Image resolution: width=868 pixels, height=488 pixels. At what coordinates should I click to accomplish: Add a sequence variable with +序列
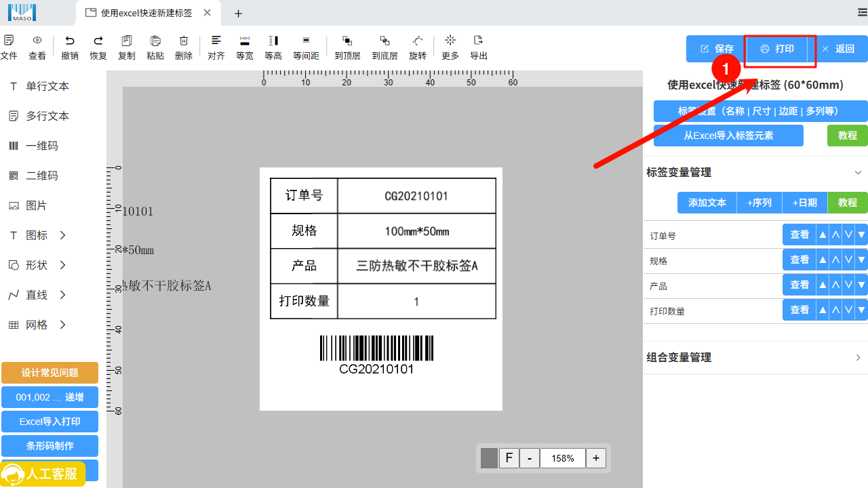point(759,203)
